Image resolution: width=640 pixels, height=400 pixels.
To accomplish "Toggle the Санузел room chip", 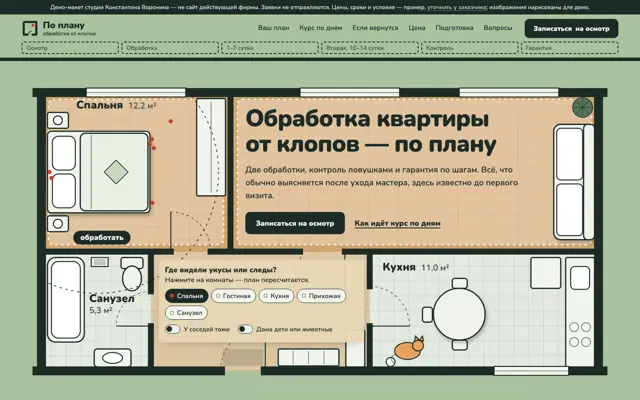I will click(186, 313).
